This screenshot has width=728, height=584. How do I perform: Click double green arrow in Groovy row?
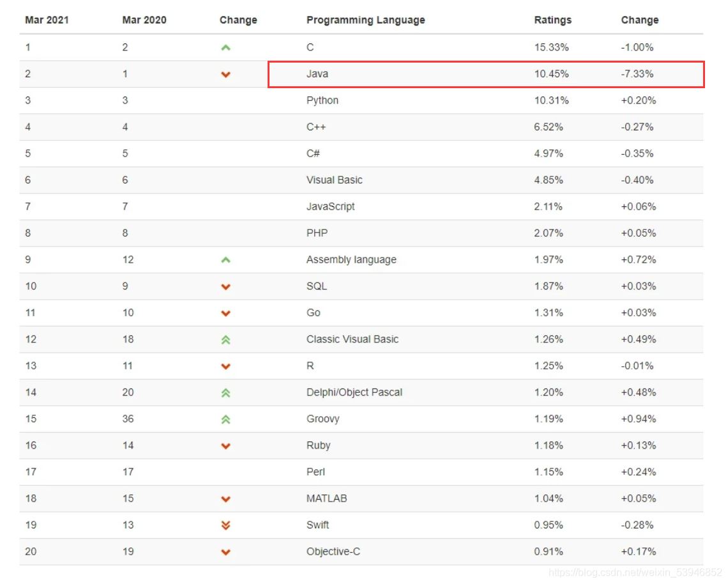tap(225, 420)
